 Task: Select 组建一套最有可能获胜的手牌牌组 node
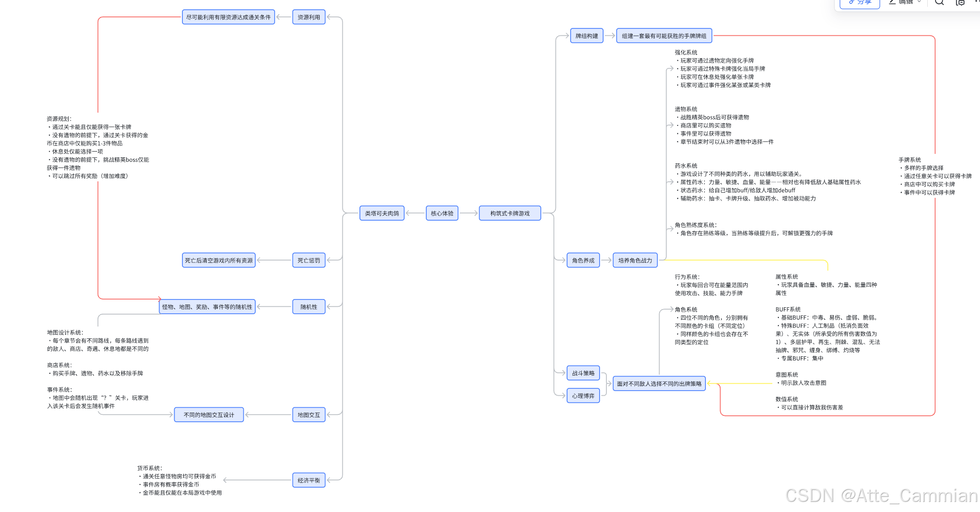(x=664, y=36)
